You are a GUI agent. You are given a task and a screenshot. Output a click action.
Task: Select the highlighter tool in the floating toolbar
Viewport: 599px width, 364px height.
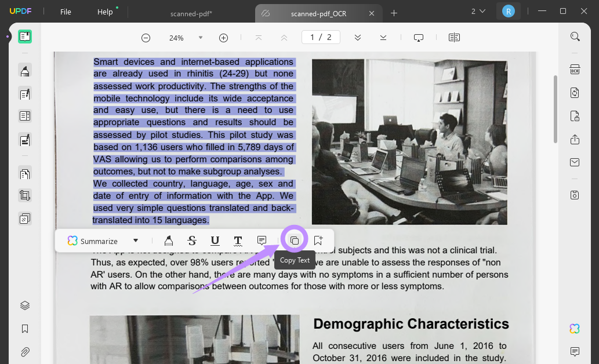coord(169,241)
